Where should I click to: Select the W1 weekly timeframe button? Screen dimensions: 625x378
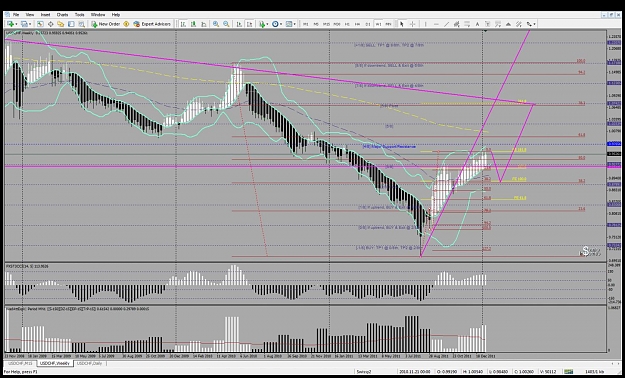[x=378, y=24]
